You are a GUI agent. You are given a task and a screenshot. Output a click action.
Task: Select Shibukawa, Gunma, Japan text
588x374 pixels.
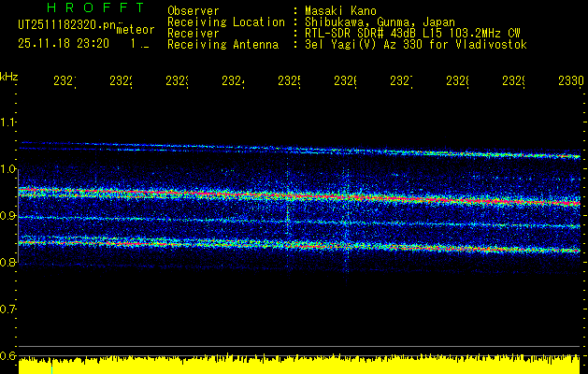point(380,22)
